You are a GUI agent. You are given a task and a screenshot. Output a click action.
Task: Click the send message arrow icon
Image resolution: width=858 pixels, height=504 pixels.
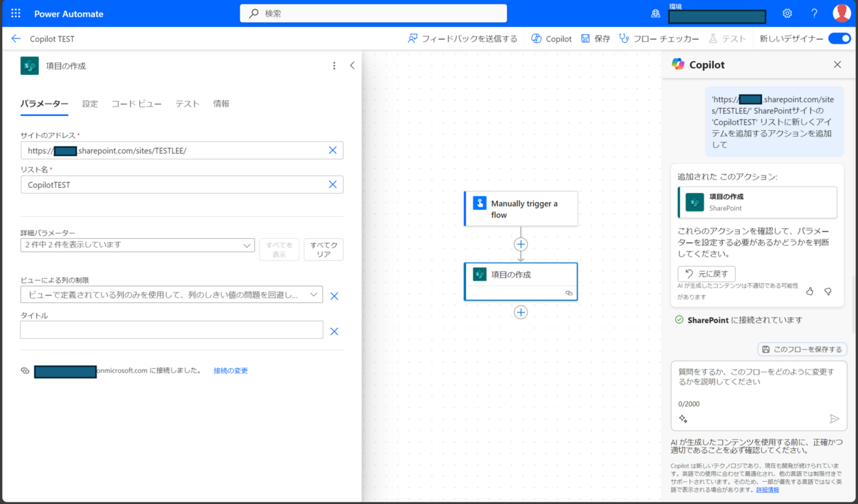834,419
